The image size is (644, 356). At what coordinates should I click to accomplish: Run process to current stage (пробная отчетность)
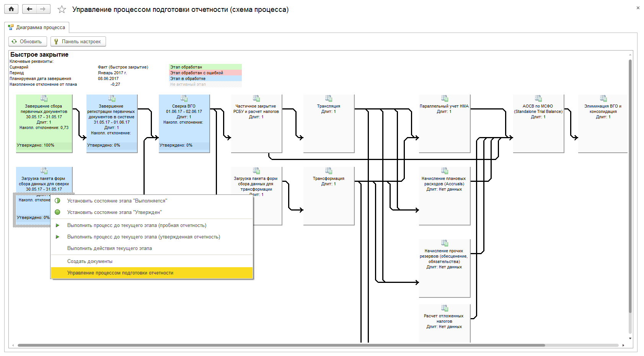[x=137, y=225]
